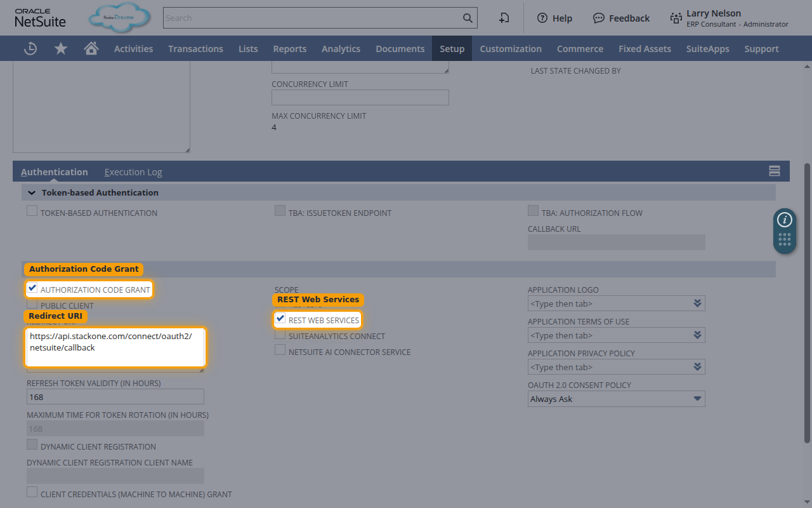This screenshot has width=812, height=508.
Task: Go to the Home house icon
Action: [91, 48]
